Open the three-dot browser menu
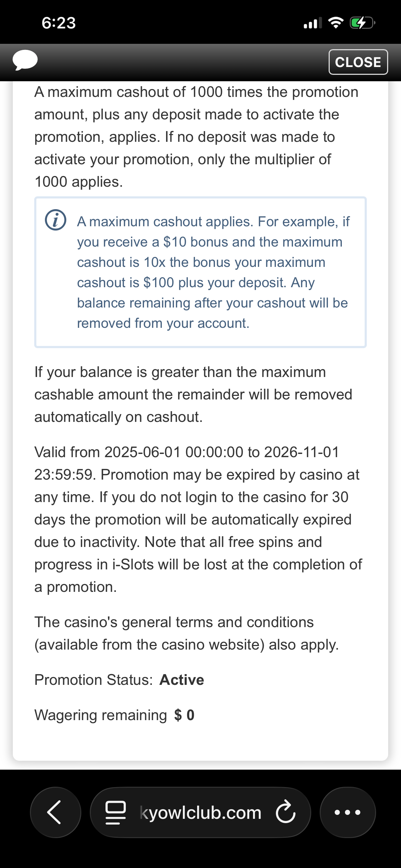Image resolution: width=401 pixels, height=868 pixels. pyautogui.click(x=348, y=812)
